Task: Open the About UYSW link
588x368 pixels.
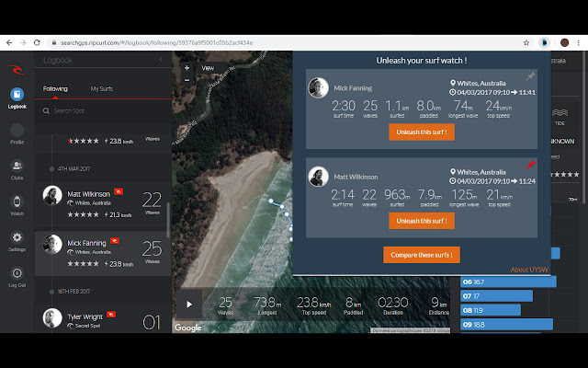Action: click(x=529, y=270)
